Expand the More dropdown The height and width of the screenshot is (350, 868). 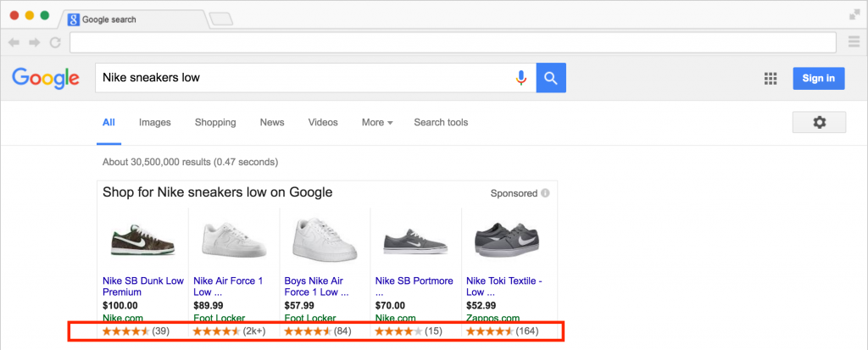(x=377, y=122)
